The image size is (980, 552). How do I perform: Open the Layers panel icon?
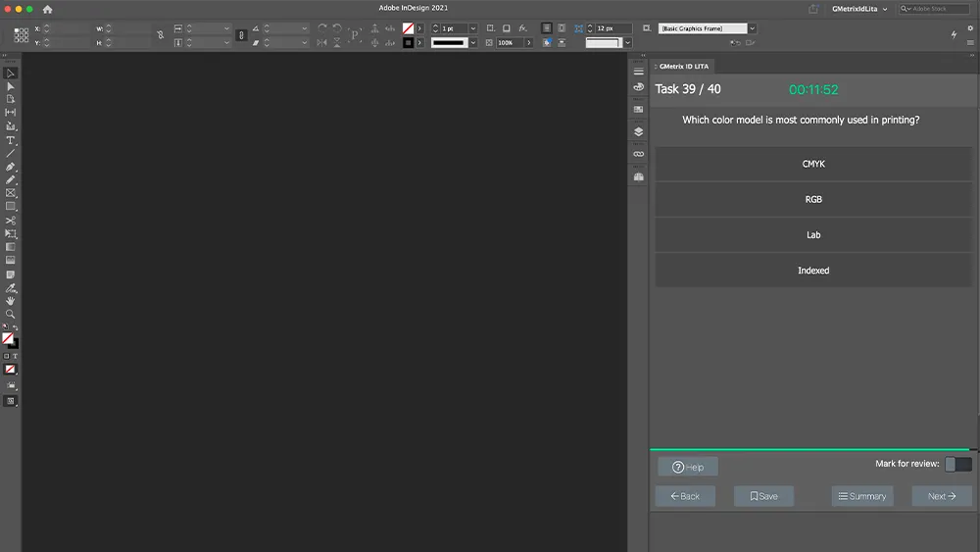point(638,132)
